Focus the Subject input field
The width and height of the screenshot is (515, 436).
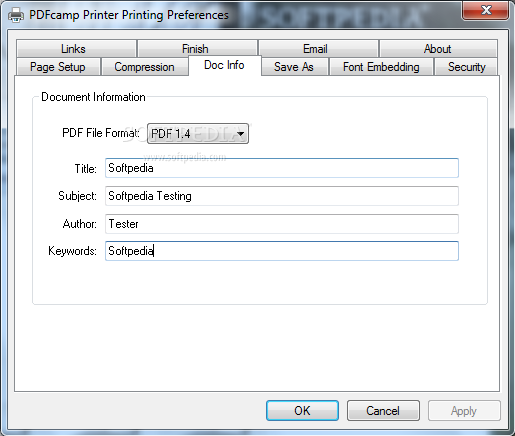point(282,196)
